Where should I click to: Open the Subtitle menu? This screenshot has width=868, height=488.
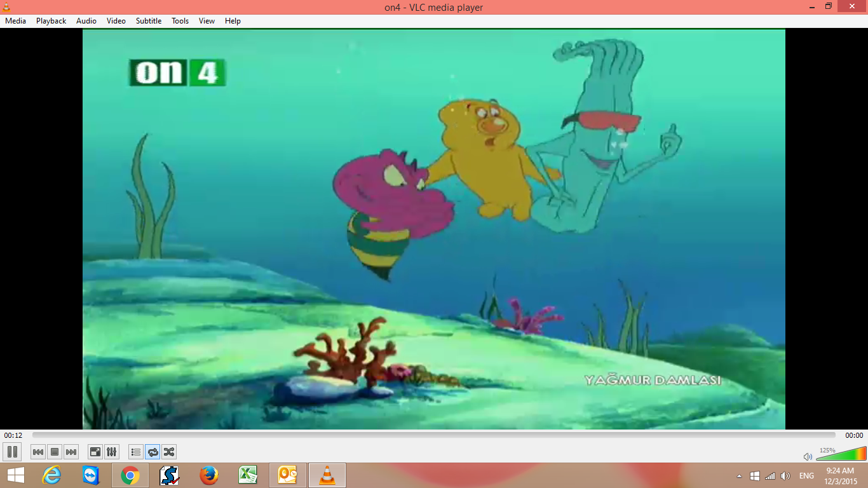coord(149,21)
